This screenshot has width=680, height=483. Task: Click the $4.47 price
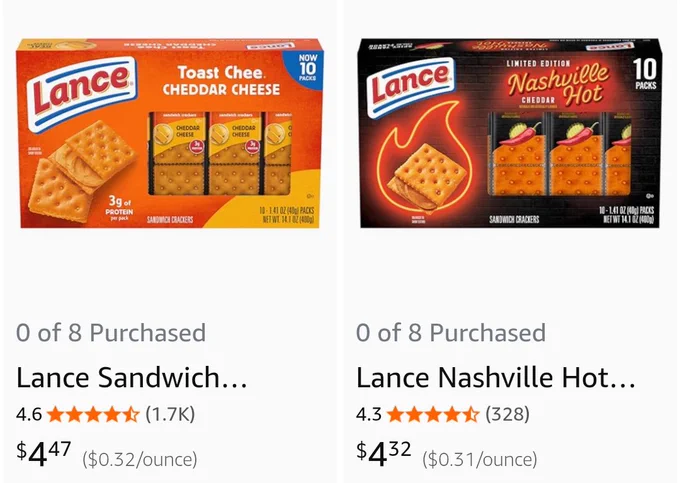tap(43, 453)
